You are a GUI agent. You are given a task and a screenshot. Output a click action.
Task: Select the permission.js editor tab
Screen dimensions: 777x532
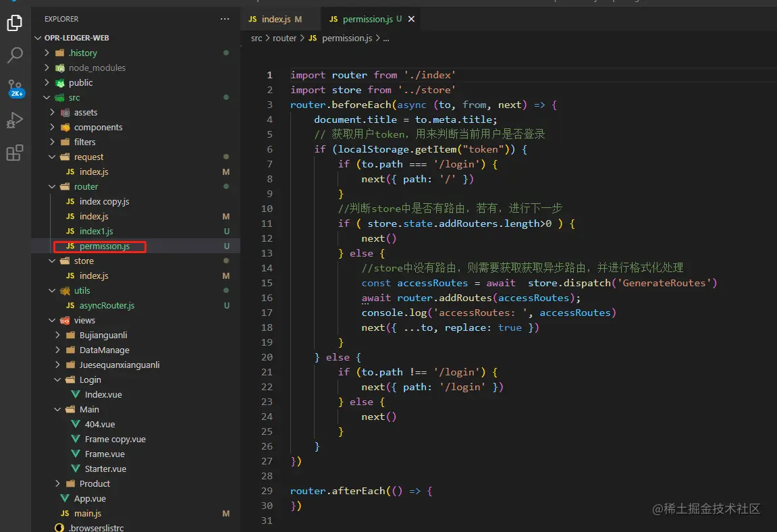click(367, 20)
